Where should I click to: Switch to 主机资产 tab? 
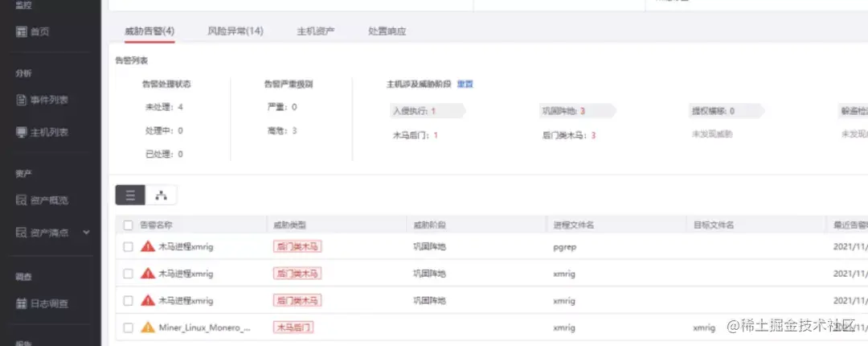tap(316, 31)
